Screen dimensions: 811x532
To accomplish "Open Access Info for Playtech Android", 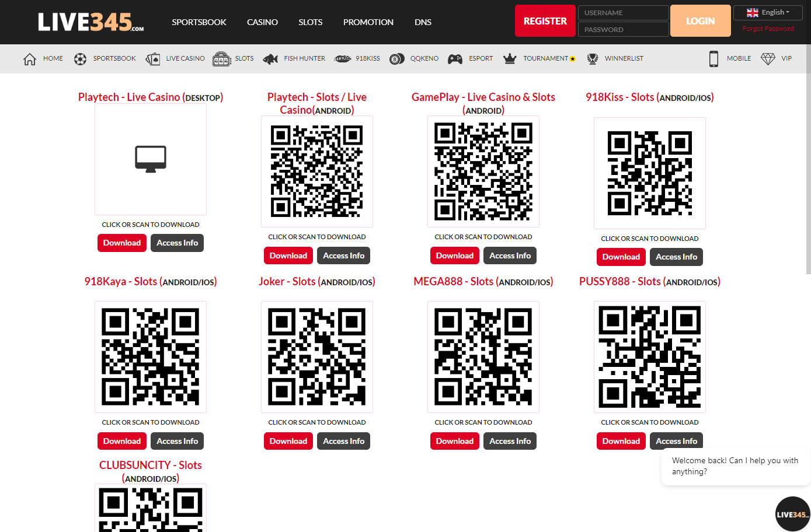I will (x=344, y=256).
